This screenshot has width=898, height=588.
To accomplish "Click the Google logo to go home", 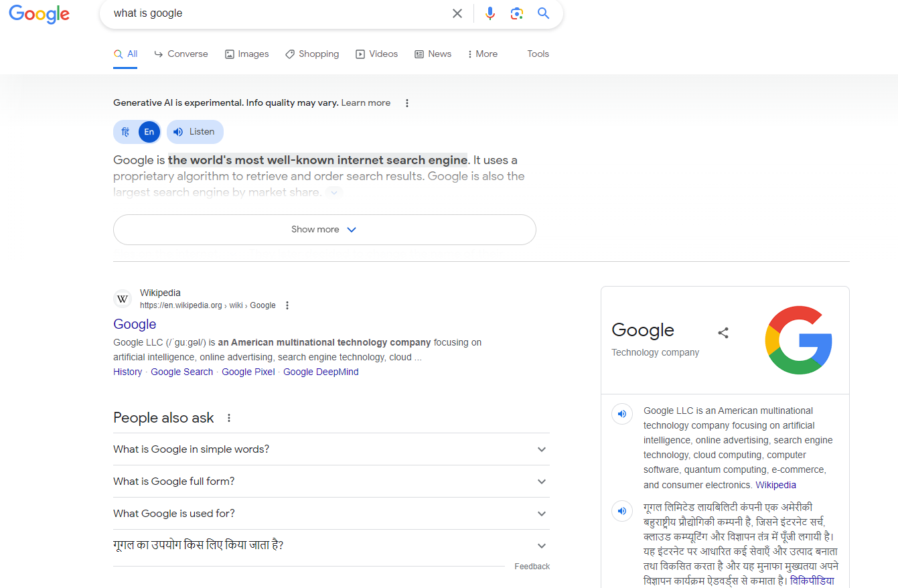I will coord(39,14).
